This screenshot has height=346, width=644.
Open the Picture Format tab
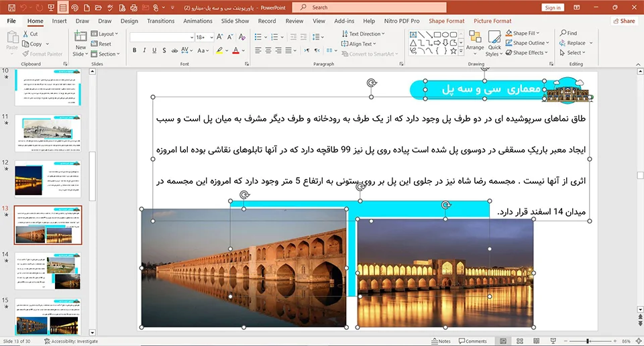coord(492,21)
